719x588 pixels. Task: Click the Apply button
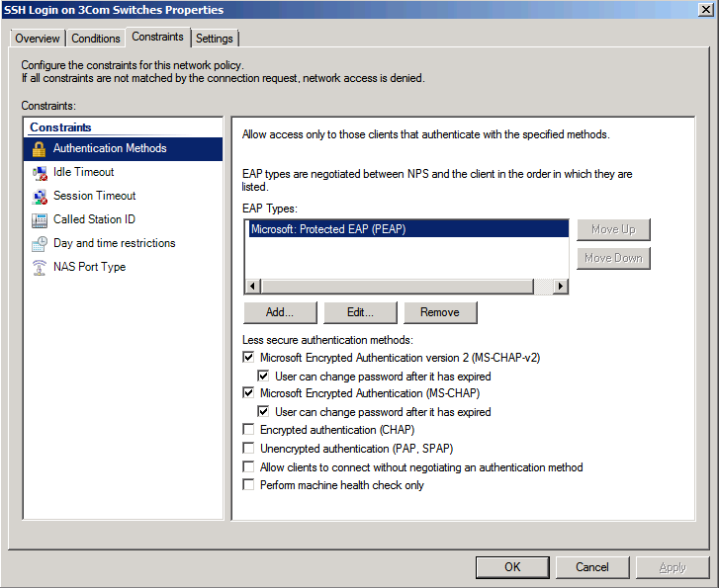673,567
